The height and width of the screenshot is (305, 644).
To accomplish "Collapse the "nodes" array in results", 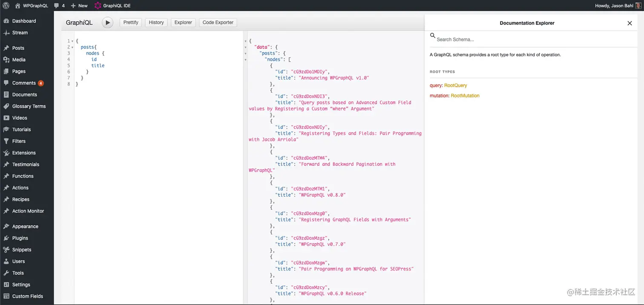I will pyautogui.click(x=246, y=60).
